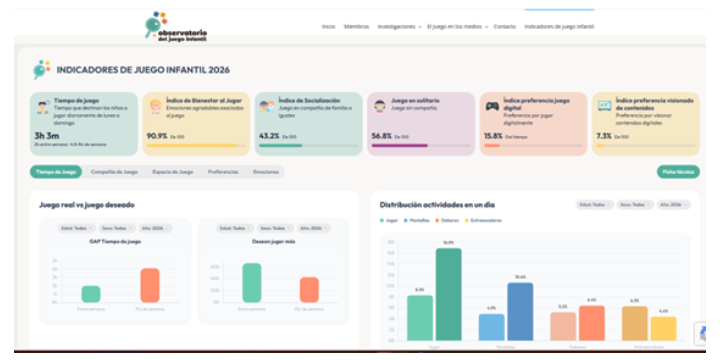Click the orange Fin de semana bar in GAP chart
720x360 pixels.
[150, 285]
